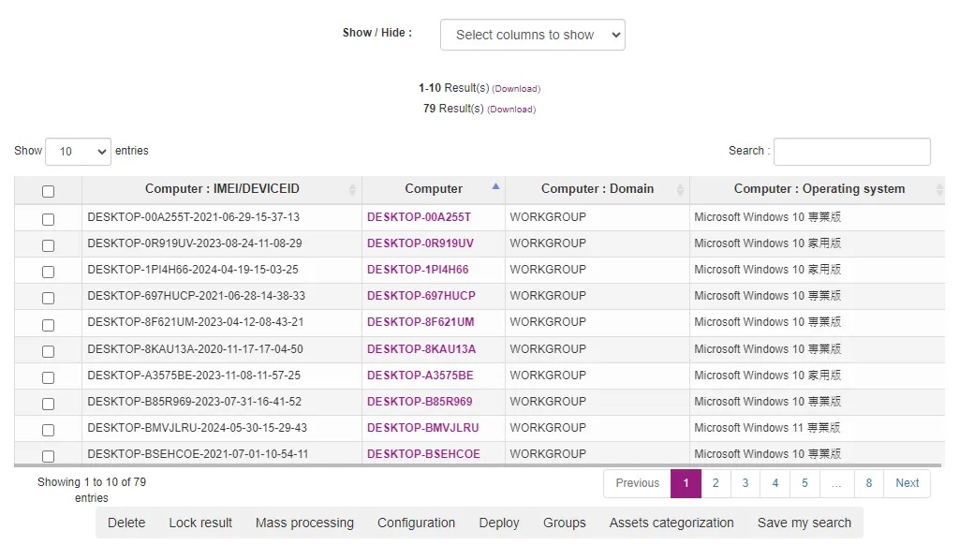Check the box for DESKTOP-0R919UV row
959x560 pixels.
[x=48, y=245]
